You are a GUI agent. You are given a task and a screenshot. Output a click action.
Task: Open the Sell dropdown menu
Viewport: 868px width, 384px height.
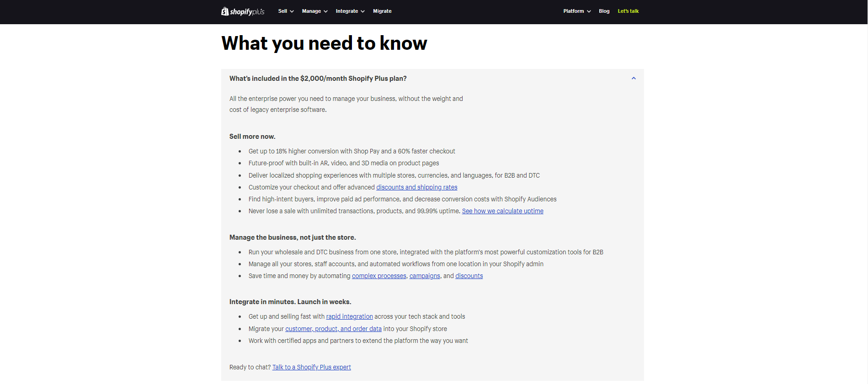[286, 11]
